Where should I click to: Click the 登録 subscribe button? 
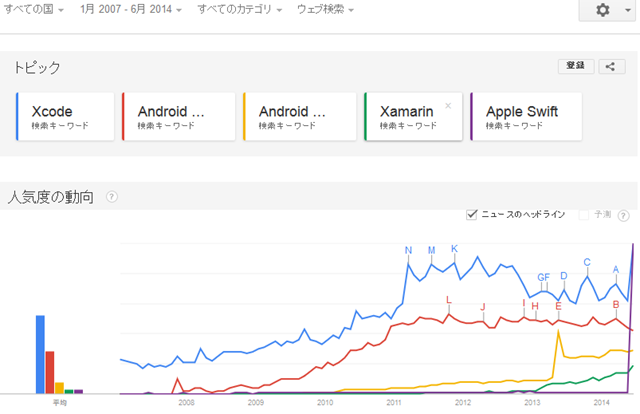pyautogui.click(x=576, y=66)
